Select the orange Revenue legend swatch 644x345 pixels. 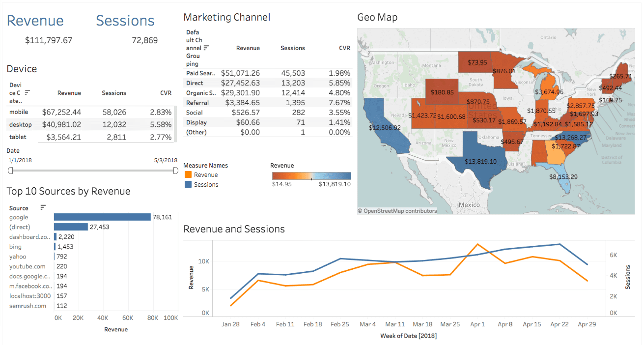(x=188, y=175)
